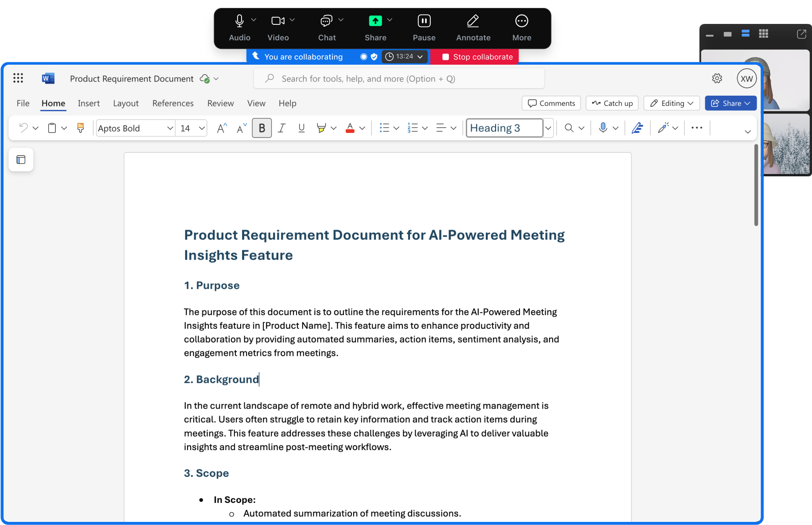Start Dictate with microphone icon

pos(603,128)
